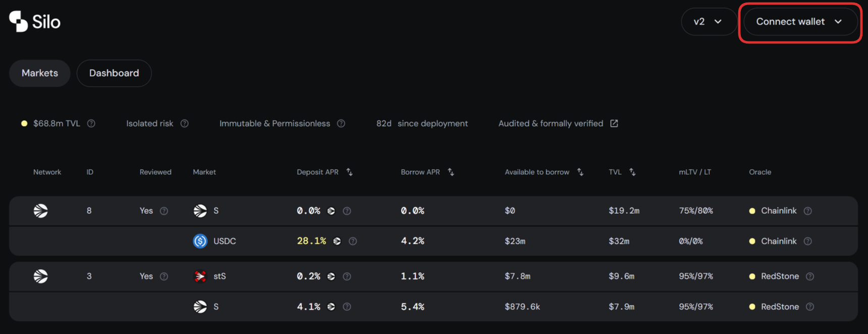Click help icon next to 0.2% deposit APR
Viewport: 868px width, 334px height.
point(347,276)
